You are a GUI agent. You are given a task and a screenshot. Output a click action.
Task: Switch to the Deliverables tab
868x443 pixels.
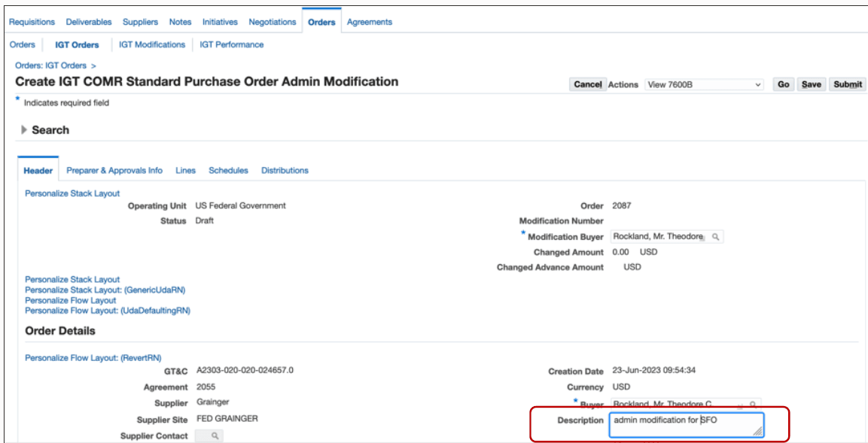click(x=89, y=22)
